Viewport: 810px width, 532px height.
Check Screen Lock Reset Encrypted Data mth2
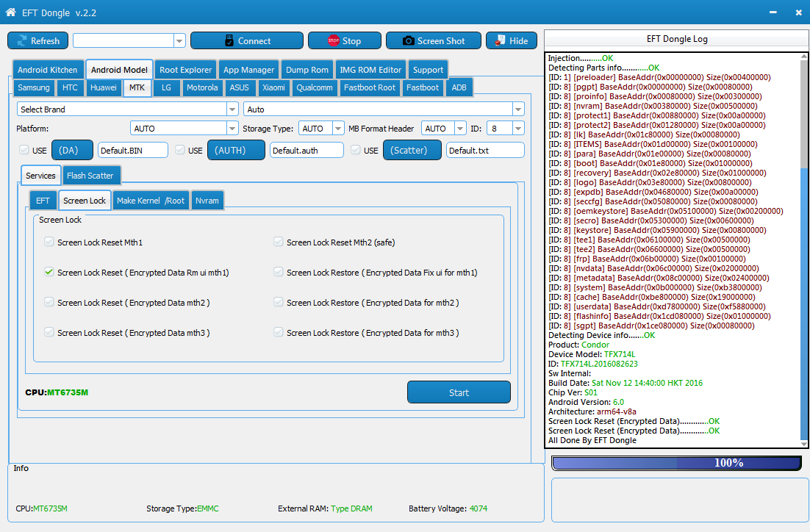click(49, 302)
